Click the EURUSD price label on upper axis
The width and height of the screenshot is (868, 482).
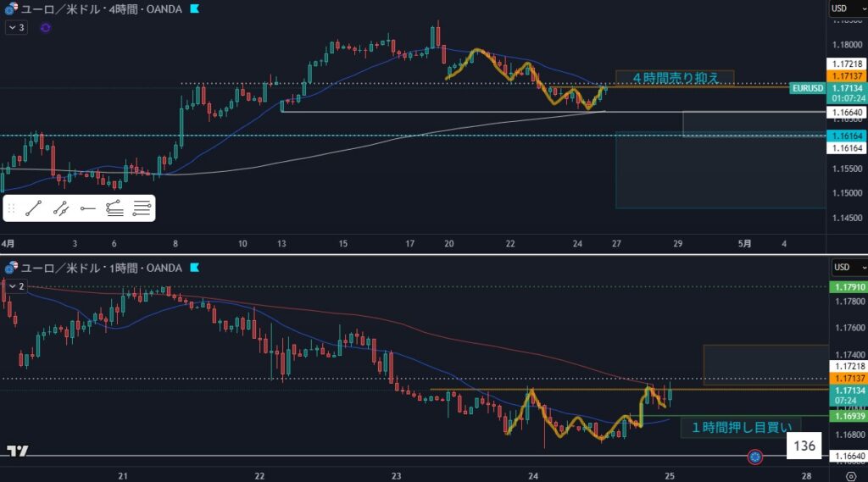[805, 87]
